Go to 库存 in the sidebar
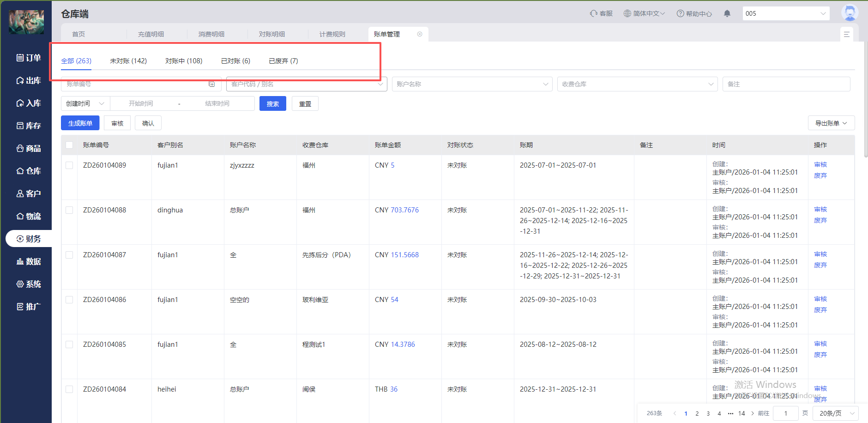 click(29, 126)
